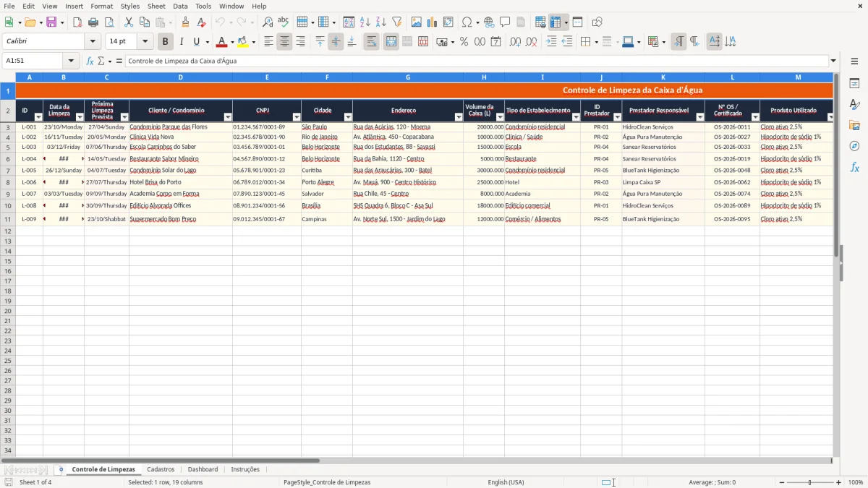Select row header 12

[x=8, y=231]
